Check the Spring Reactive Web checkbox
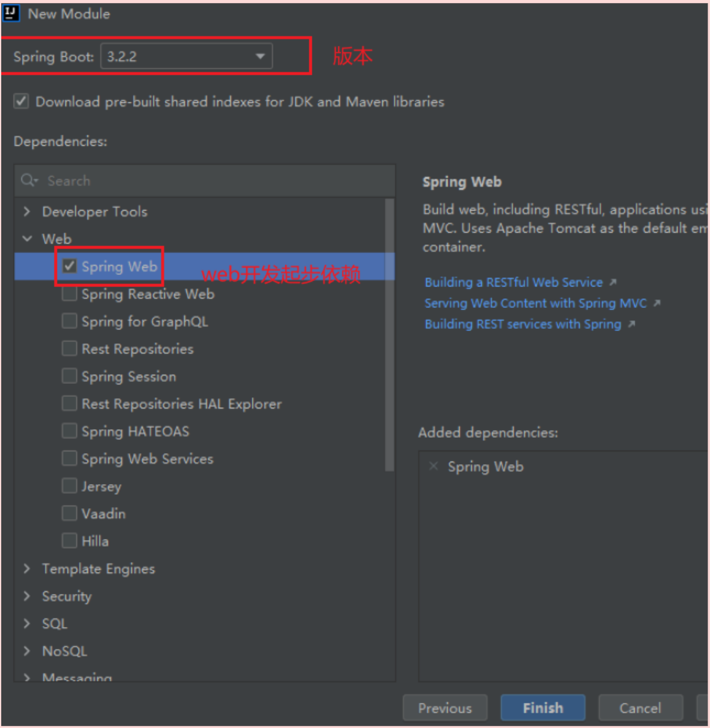This screenshot has height=728, width=710. (x=69, y=293)
